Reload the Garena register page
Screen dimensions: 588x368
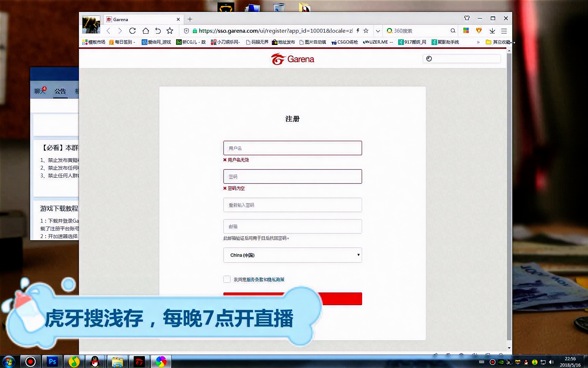click(x=132, y=31)
